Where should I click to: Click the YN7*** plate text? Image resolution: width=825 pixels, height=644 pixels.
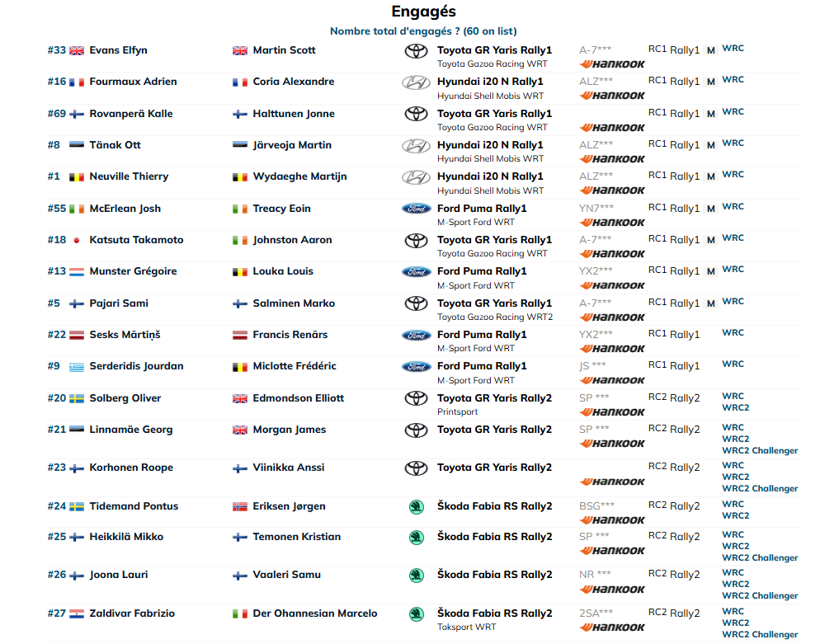coord(596,209)
